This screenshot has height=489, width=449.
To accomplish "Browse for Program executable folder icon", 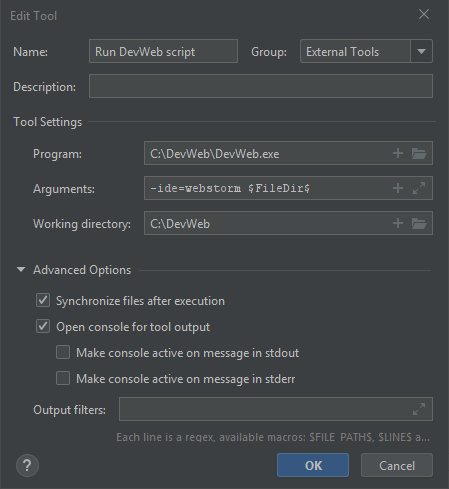I will [x=419, y=153].
